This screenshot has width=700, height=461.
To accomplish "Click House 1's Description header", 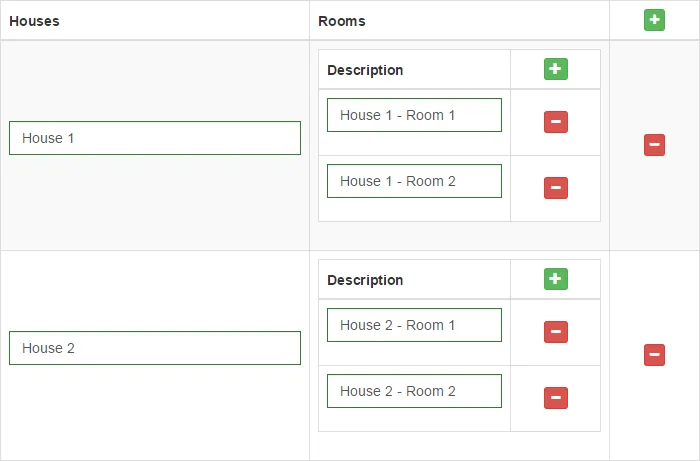I will (x=365, y=70).
